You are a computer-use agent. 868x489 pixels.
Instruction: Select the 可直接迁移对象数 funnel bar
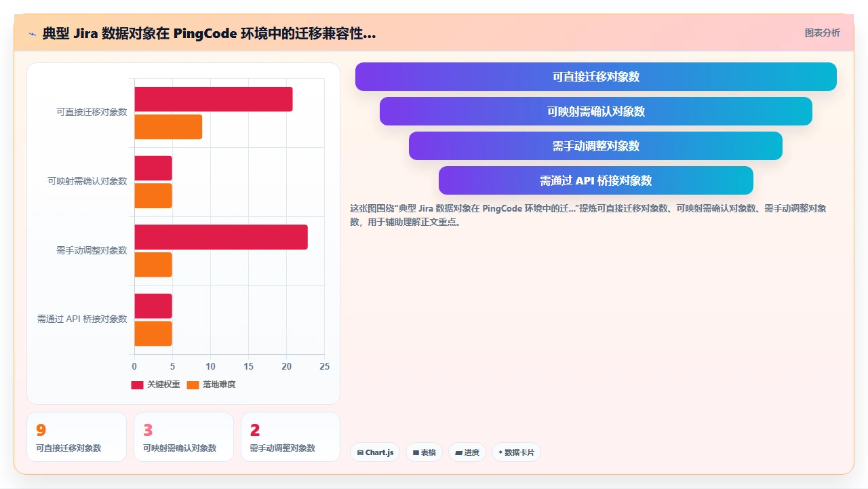(596, 77)
